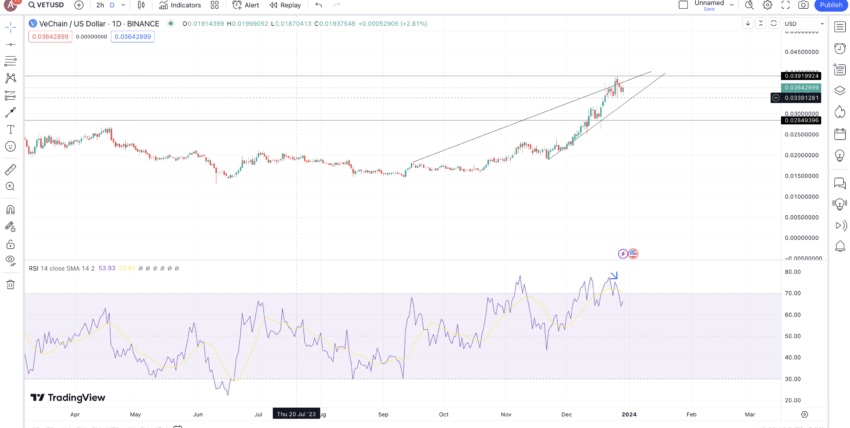This screenshot has height=428, width=850.
Task: Select the D daily timeframe
Action: tap(112, 5)
